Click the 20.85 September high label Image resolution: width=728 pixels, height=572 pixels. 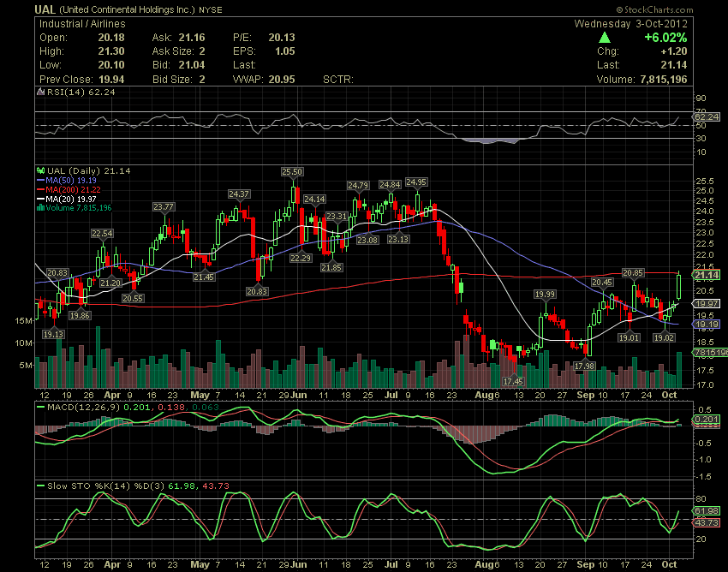(633, 273)
